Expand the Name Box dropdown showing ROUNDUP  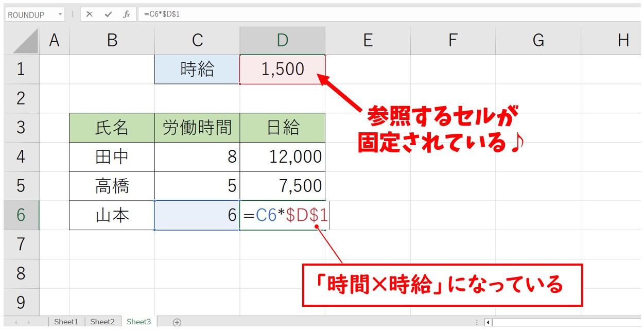click(61, 14)
